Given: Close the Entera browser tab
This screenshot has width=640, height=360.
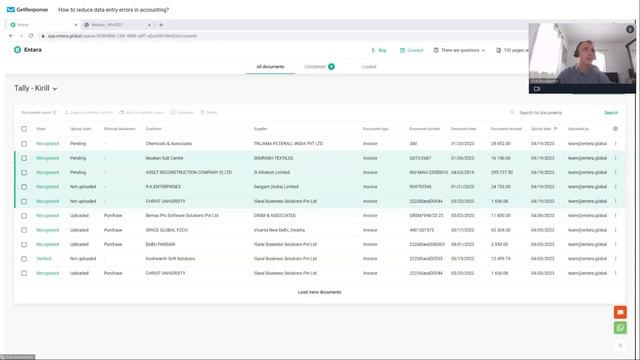Looking at the screenshot, I should (x=76, y=25).
